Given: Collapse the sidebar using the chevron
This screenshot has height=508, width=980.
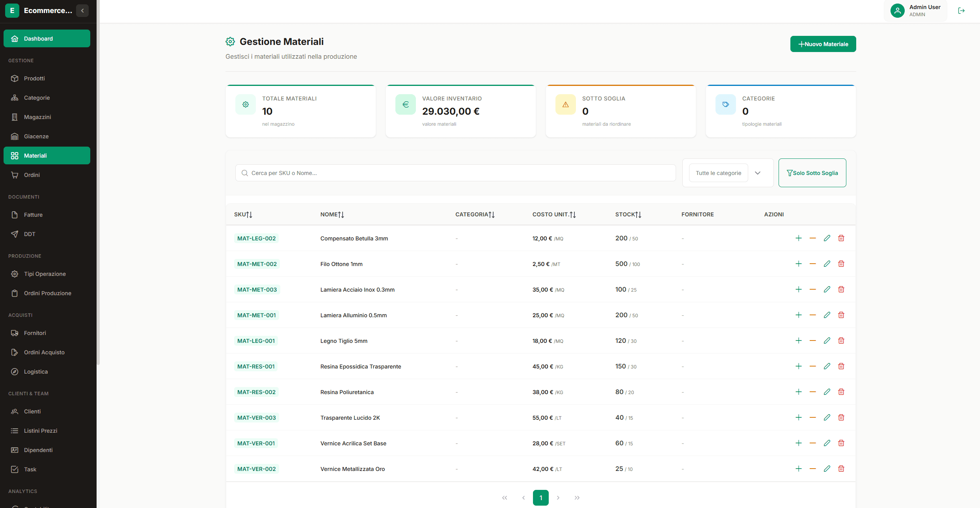Looking at the screenshot, I should tap(82, 11).
